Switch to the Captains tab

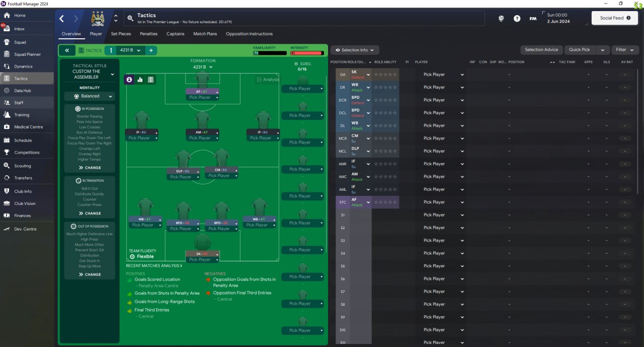point(175,34)
